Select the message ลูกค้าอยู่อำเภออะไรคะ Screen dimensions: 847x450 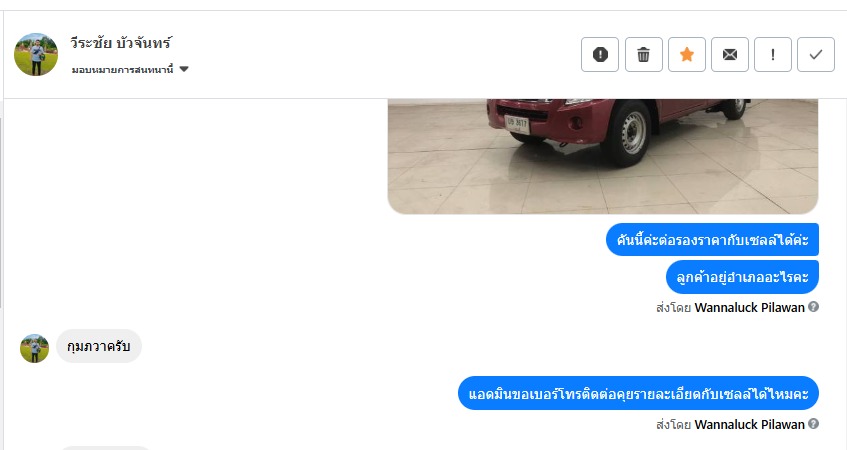(742, 277)
